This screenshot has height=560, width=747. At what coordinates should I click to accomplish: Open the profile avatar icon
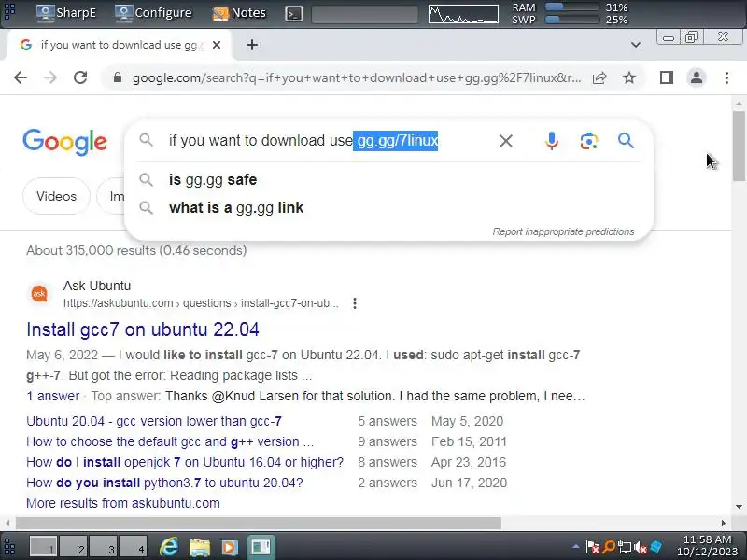[x=696, y=77]
